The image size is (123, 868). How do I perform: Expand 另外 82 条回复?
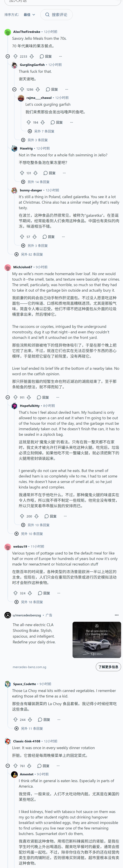click(29, 254)
